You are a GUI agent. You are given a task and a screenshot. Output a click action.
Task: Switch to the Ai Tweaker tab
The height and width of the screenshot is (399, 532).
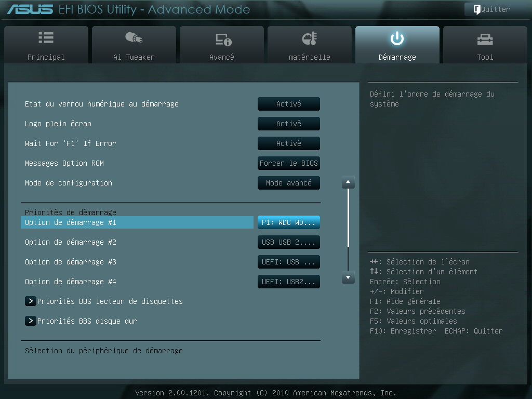point(134,45)
